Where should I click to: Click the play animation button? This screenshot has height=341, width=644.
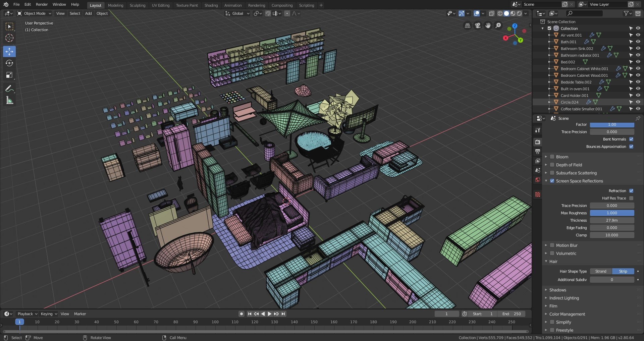click(x=270, y=314)
